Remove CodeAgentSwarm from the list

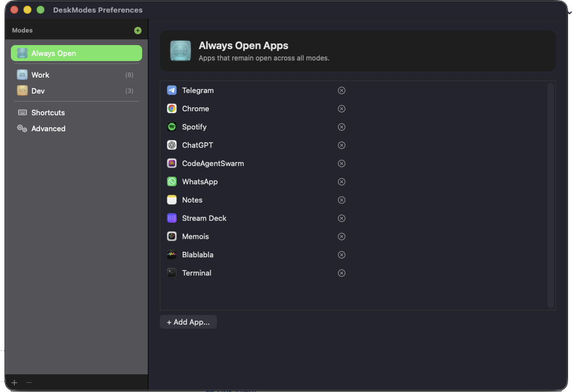pos(341,163)
